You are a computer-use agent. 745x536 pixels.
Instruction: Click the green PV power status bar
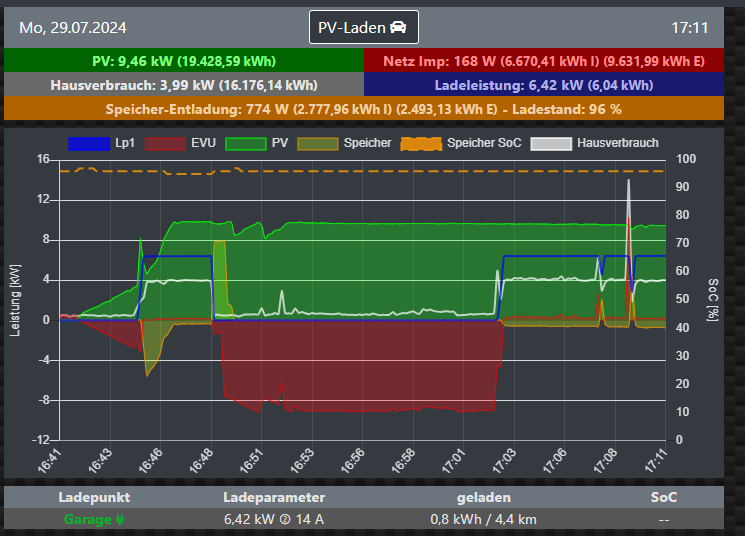coord(183,61)
